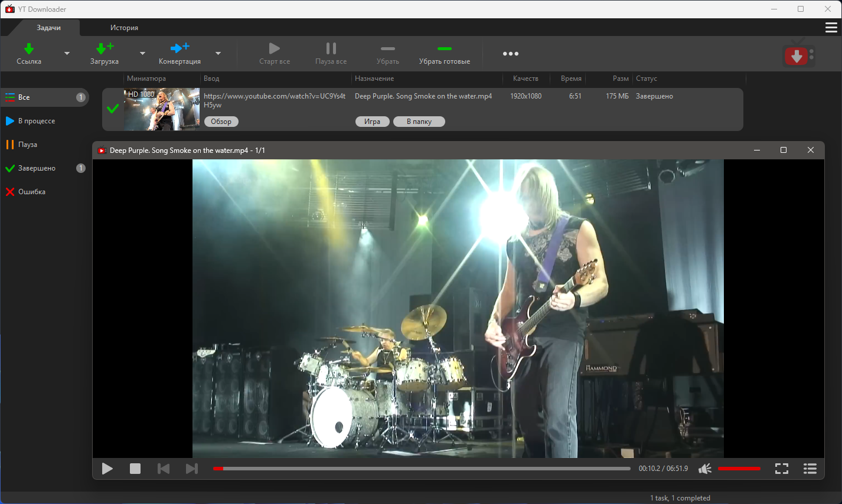
Task: Click the player time 00:10.2 / 06:51.9
Action: click(663, 469)
